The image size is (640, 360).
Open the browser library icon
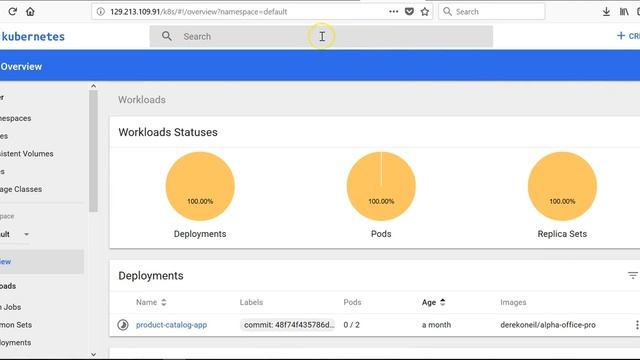pyautogui.click(x=624, y=12)
